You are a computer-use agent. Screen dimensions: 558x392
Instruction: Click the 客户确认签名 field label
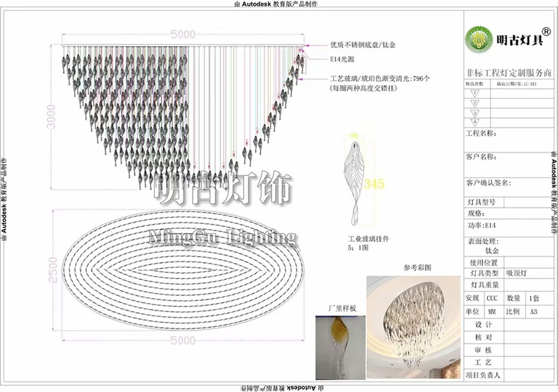488,183
